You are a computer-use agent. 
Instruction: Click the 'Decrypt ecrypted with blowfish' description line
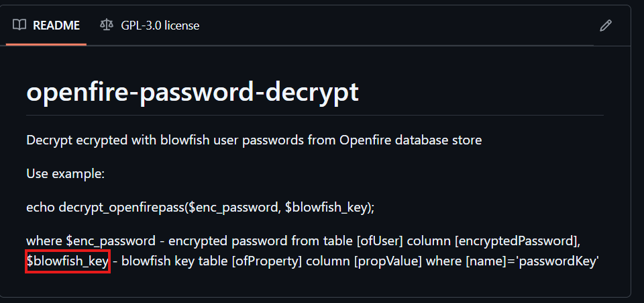pyautogui.click(x=254, y=140)
